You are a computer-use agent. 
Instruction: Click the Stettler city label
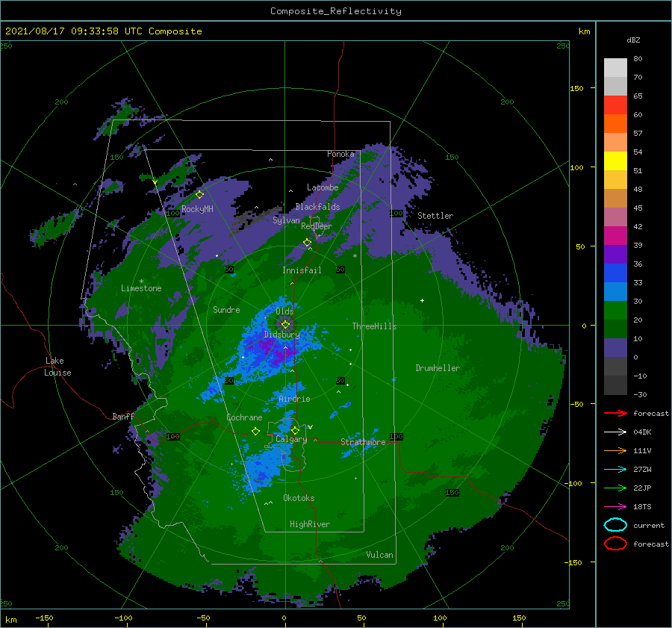435,216
